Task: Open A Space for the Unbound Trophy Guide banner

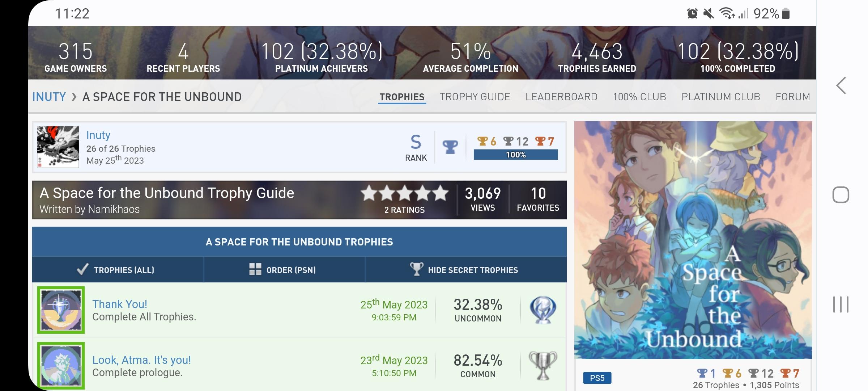Action: [x=299, y=200]
